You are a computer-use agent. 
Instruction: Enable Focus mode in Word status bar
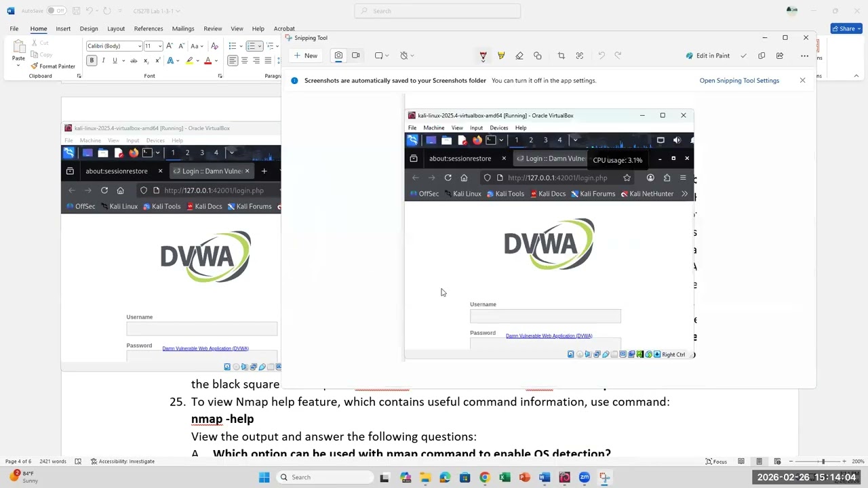716,462
